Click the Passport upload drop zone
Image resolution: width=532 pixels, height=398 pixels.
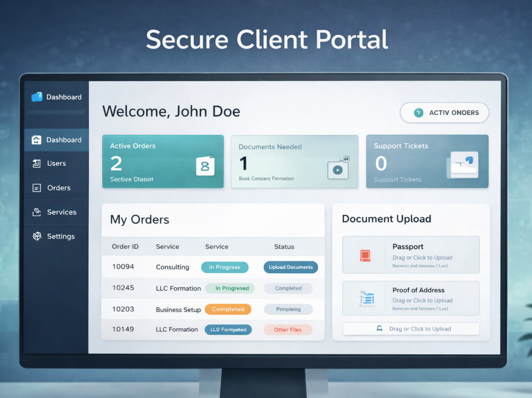(x=411, y=255)
